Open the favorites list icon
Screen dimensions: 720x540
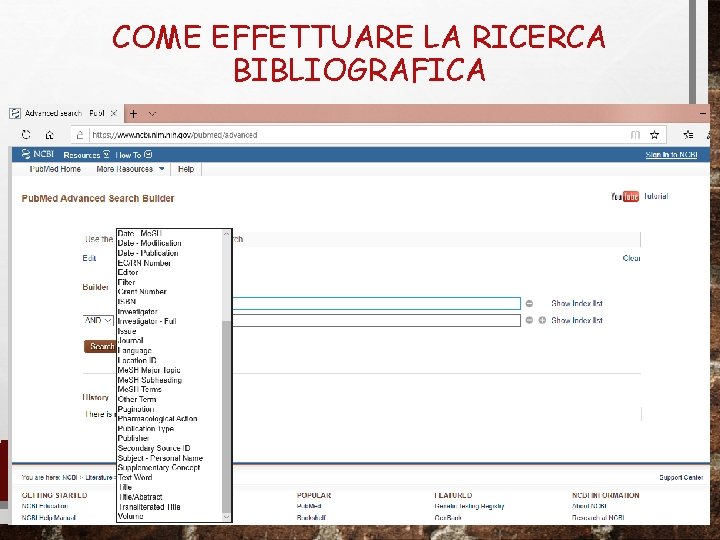[x=688, y=135]
